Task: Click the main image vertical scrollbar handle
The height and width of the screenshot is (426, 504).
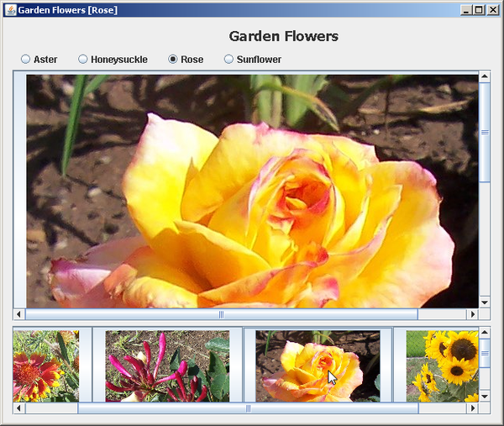Action: pyautogui.click(x=484, y=132)
